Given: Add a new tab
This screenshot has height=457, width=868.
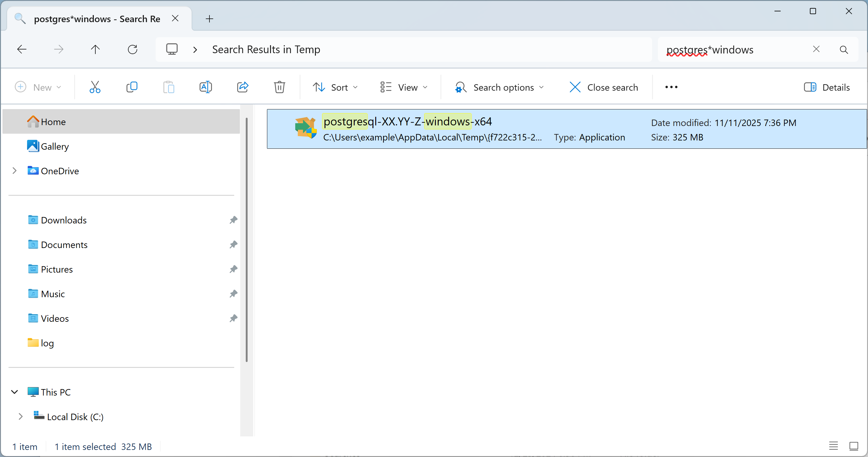Looking at the screenshot, I should click(x=209, y=19).
